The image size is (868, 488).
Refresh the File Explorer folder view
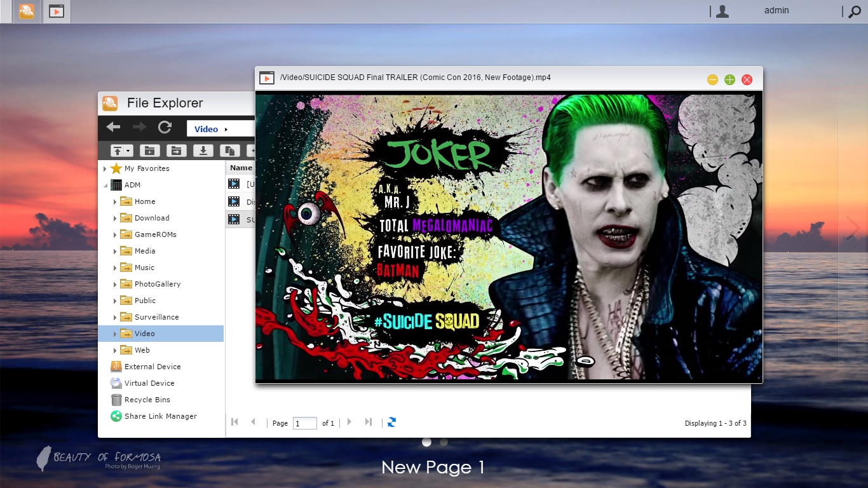coord(165,127)
